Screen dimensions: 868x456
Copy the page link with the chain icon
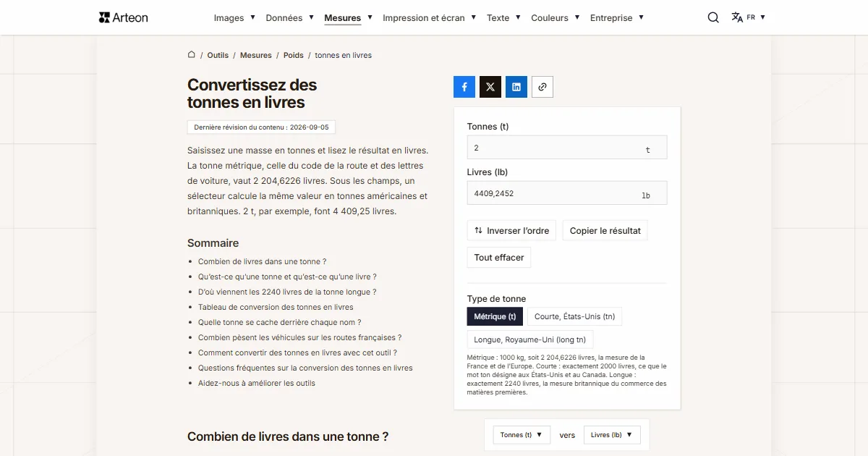(542, 87)
